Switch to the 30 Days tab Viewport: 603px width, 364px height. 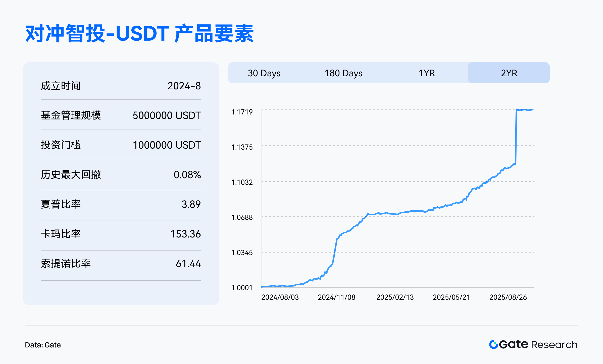264,73
